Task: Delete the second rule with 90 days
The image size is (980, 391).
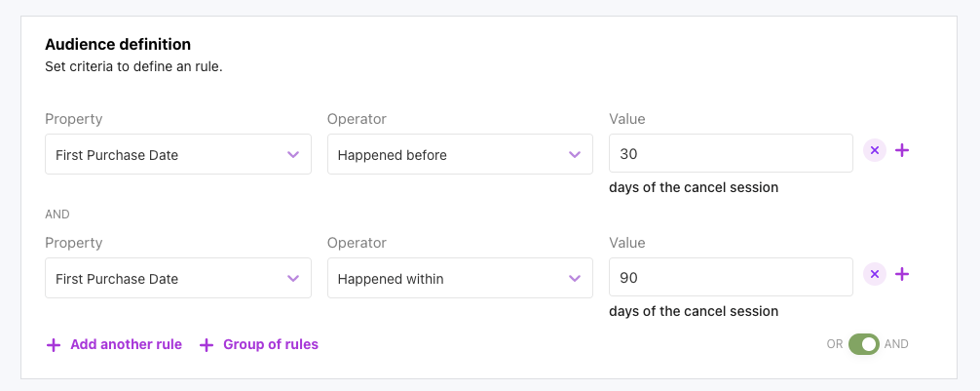Action: tap(875, 274)
